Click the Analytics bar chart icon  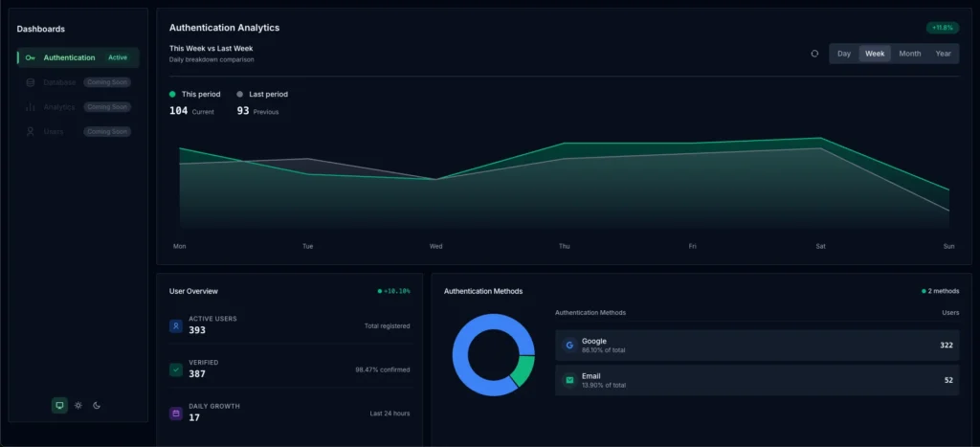pyautogui.click(x=30, y=107)
